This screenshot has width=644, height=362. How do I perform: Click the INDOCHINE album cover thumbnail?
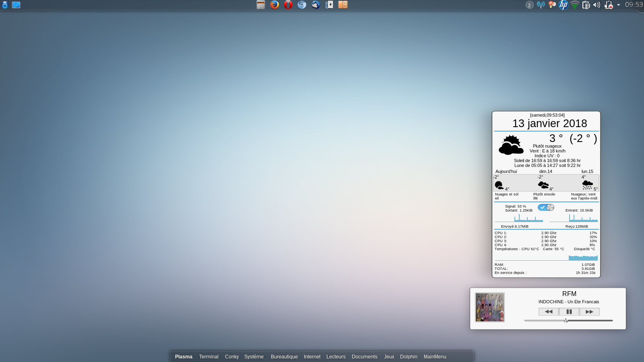pyautogui.click(x=490, y=307)
